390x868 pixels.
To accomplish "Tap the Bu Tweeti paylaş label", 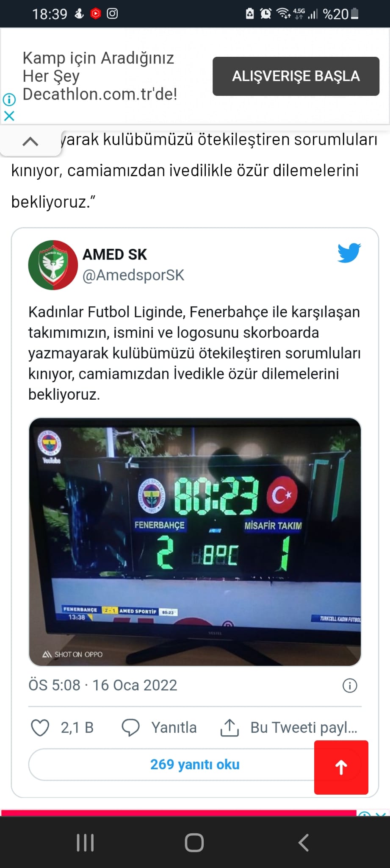I will tap(304, 728).
